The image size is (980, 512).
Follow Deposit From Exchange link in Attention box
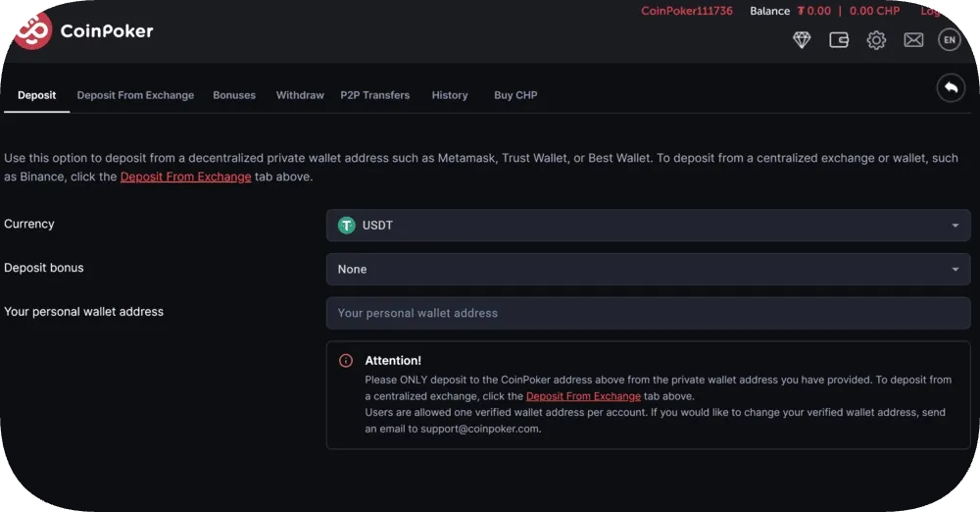(x=583, y=396)
